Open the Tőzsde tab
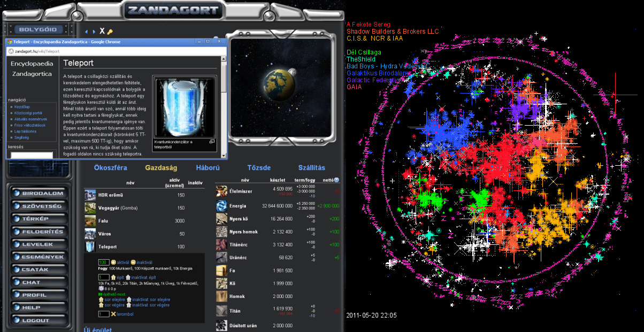 259,167
